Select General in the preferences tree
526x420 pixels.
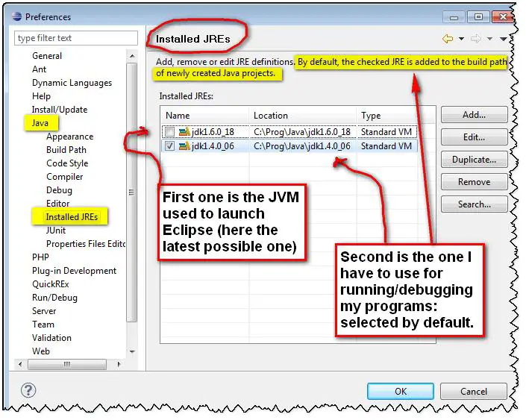click(47, 56)
